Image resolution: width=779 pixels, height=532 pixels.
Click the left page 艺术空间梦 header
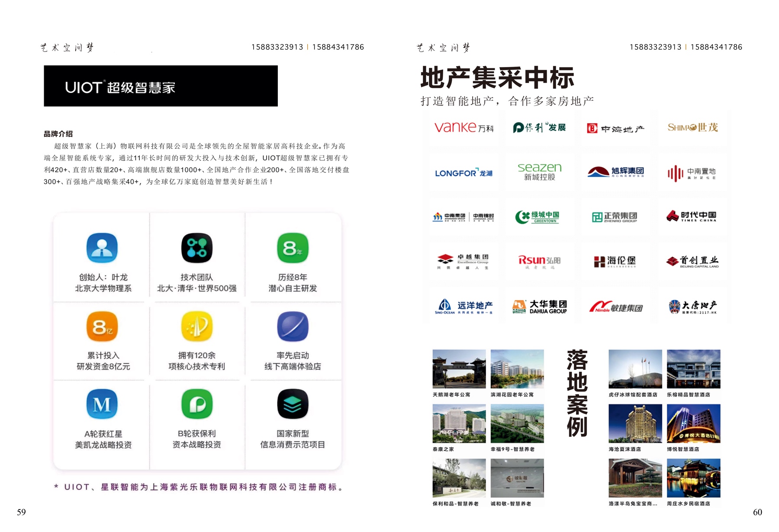[x=67, y=48]
